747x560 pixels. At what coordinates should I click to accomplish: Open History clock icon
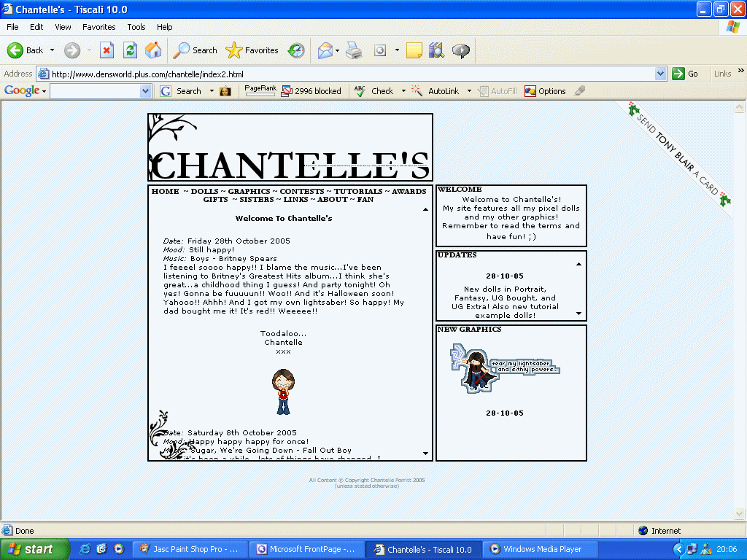tap(296, 50)
